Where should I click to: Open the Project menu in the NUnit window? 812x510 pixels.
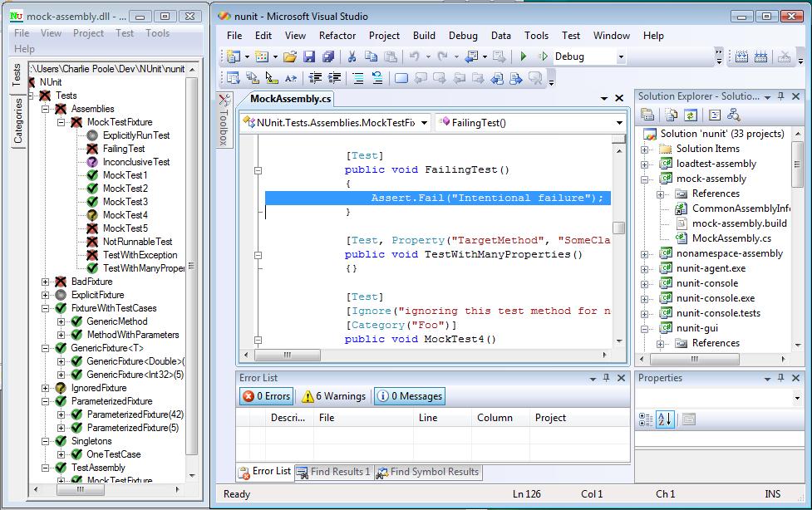point(89,33)
